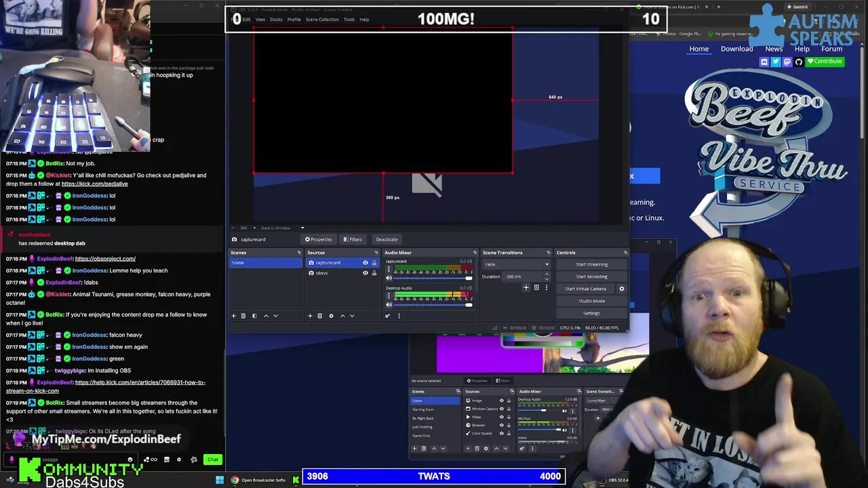
Task: Move source down arrow in Sources panel
Action: [x=352, y=316]
